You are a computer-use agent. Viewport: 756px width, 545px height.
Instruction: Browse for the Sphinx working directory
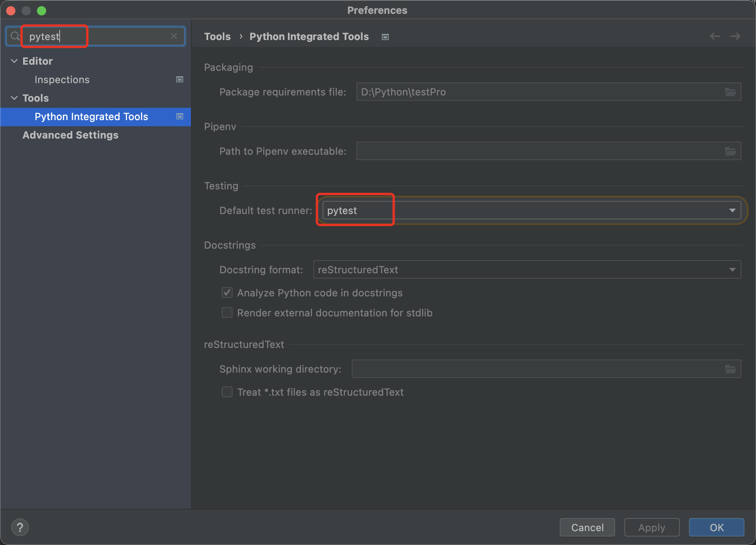point(730,369)
